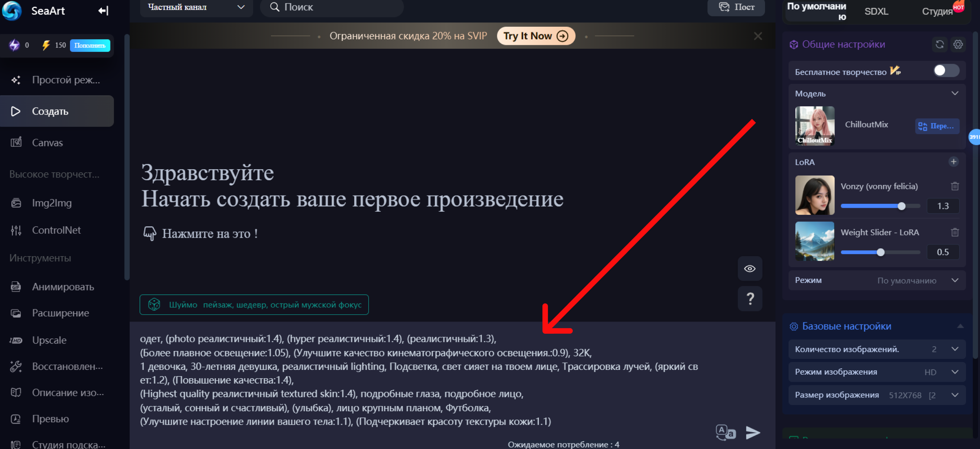980x449 pixels.
Task: Click the question mark help icon
Action: pos(749,298)
